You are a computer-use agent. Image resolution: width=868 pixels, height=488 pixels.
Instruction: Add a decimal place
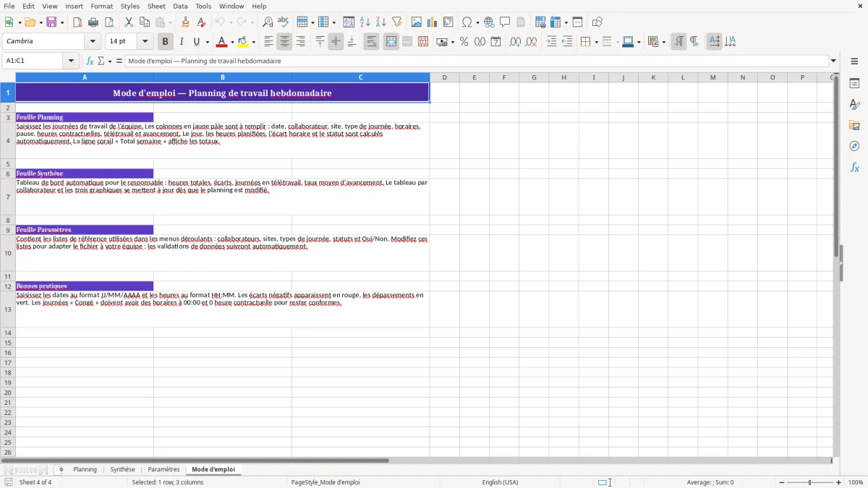point(515,42)
